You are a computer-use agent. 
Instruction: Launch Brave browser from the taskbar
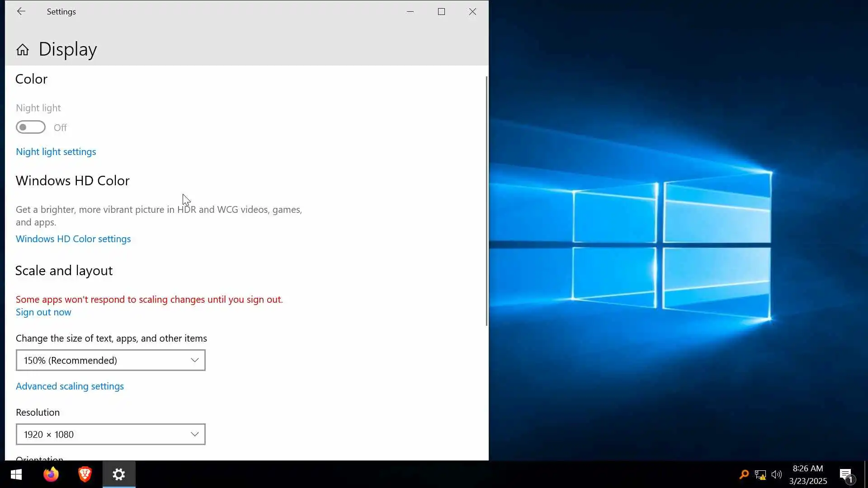85,474
